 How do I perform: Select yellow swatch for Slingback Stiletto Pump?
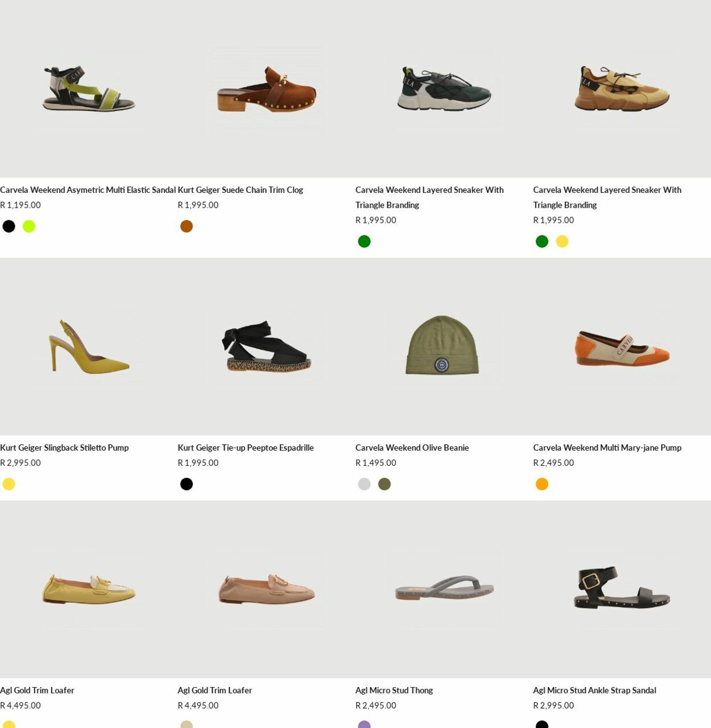(9, 484)
